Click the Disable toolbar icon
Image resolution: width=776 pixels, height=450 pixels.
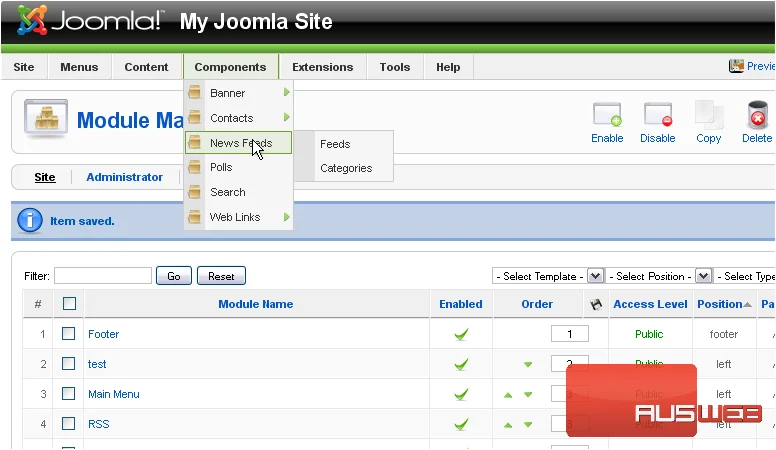(x=658, y=114)
